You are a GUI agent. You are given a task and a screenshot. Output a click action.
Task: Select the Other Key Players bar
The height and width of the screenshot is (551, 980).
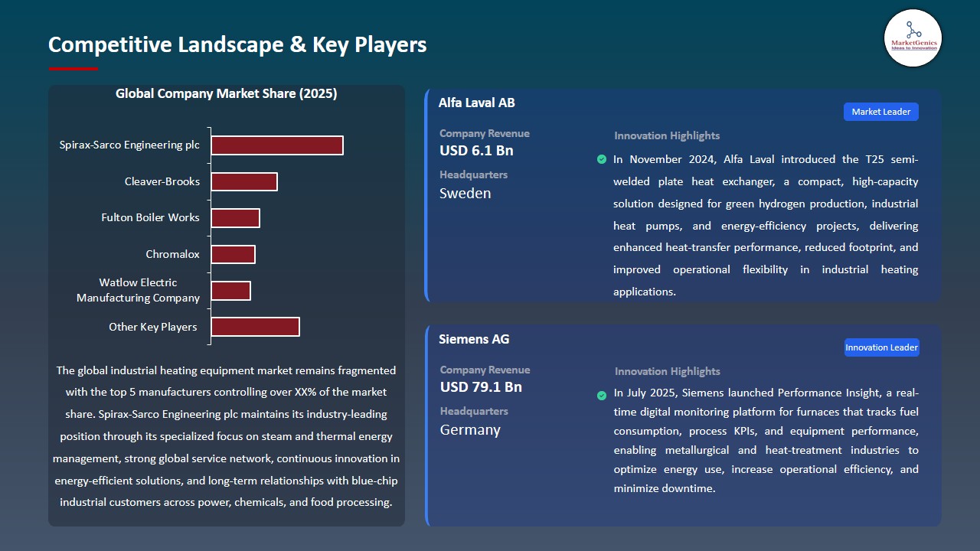pyautogui.click(x=255, y=327)
